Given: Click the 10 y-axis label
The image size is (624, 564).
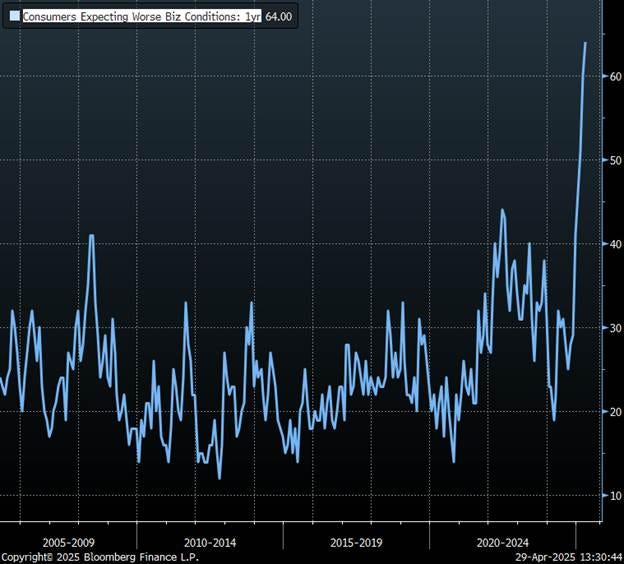Looking at the screenshot, I should pyautogui.click(x=616, y=496).
